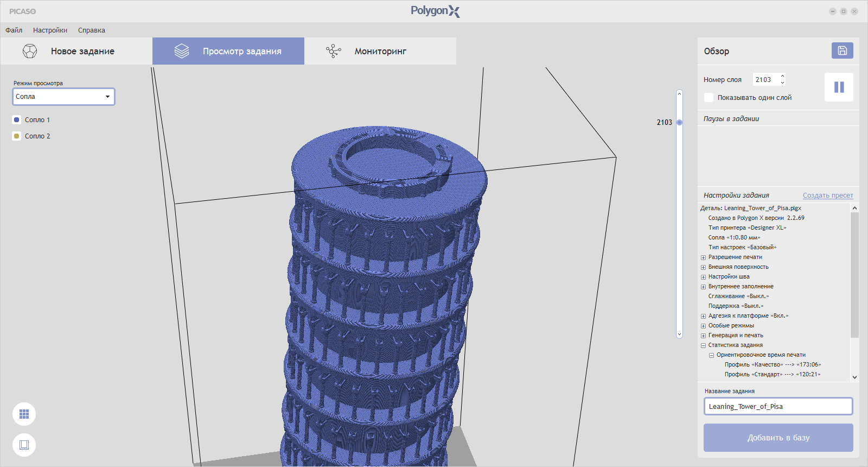Click the layers icon of Просмотр задания
This screenshot has width=868, height=467.
click(182, 51)
